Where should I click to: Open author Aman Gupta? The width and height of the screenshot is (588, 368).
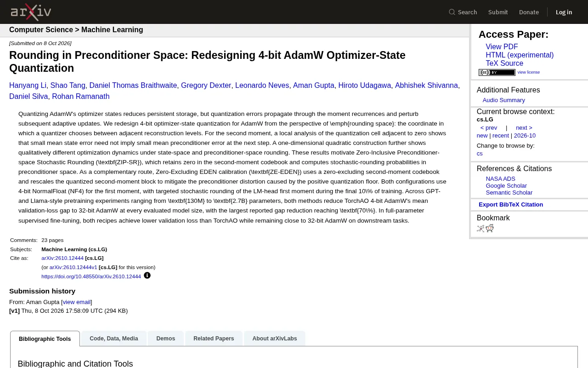coord(314,86)
